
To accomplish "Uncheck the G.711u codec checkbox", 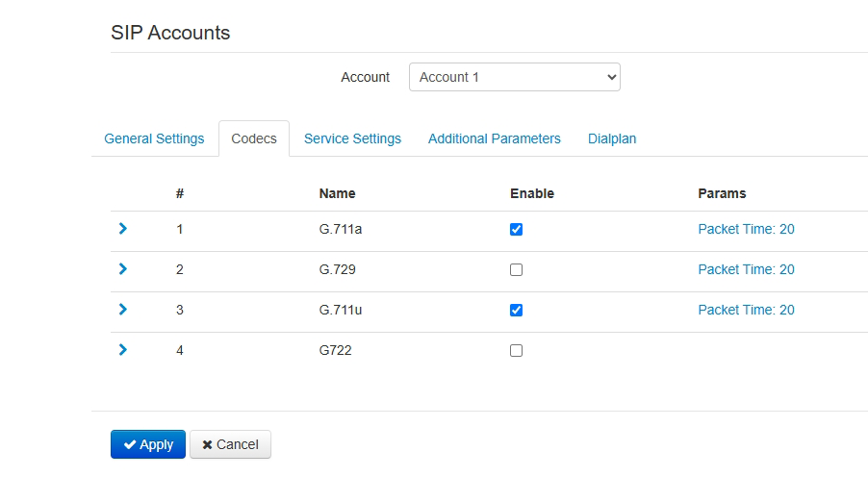I will click(516, 311).
